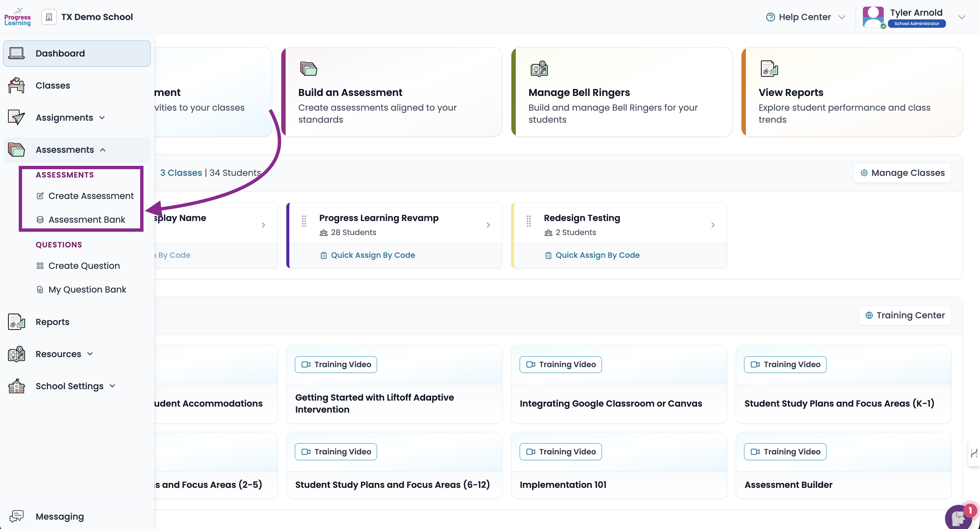Click the icon on Manage Bell Ringers card
980x529 pixels.
[539, 69]
